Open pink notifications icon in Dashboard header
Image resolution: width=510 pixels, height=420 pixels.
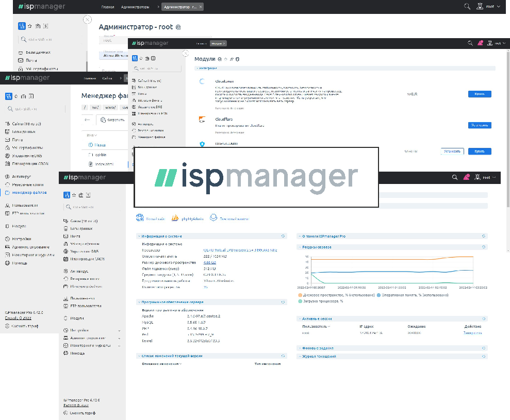point(466,177)
